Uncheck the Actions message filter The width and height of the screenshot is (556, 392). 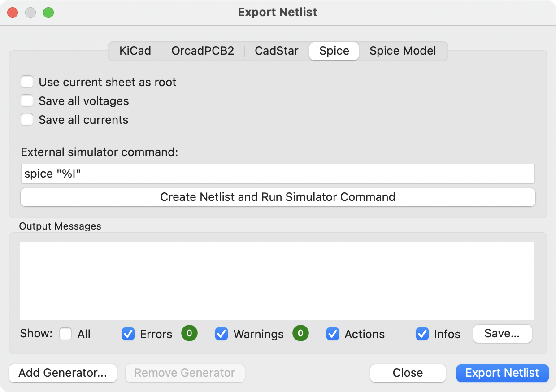click(333, 334)
